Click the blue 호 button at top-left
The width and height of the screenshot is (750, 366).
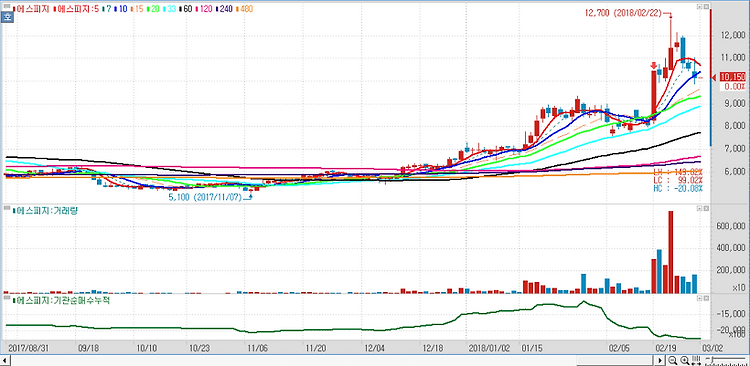(x=7, y=17)
